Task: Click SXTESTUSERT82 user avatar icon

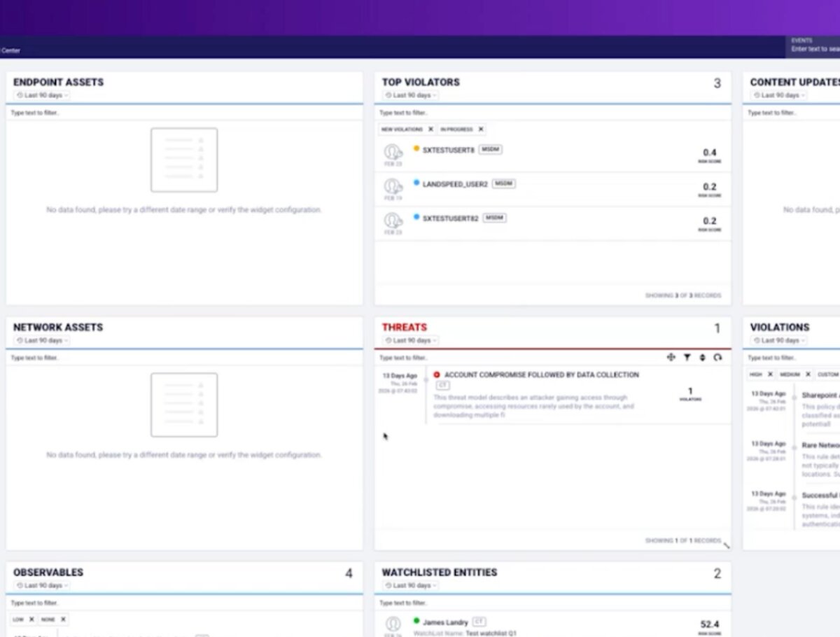Action: coord(393,220)
